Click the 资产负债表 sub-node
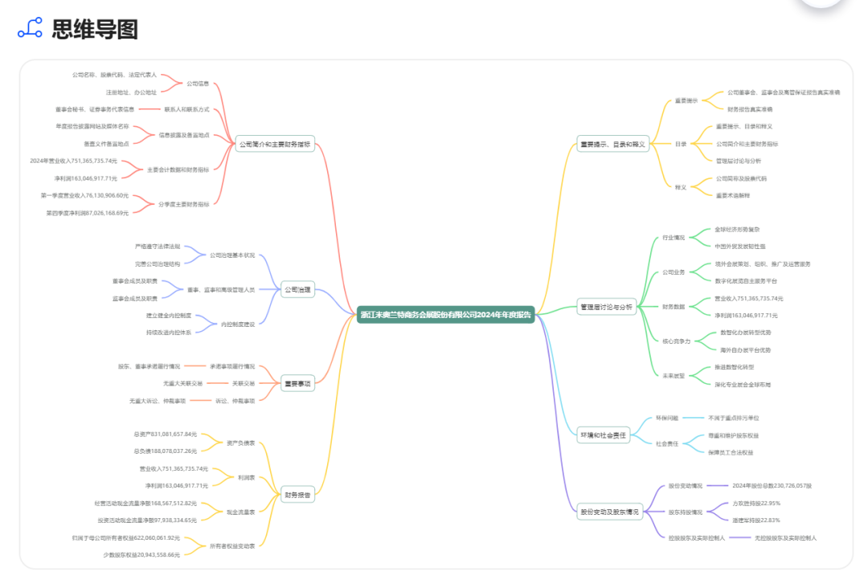 [241, 443]
